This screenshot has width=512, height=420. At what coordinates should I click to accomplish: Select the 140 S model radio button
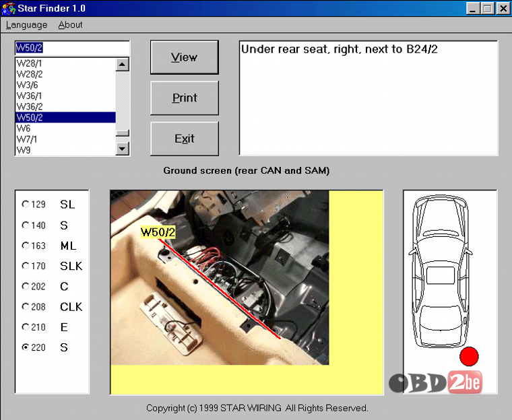(x=26, y=225)
